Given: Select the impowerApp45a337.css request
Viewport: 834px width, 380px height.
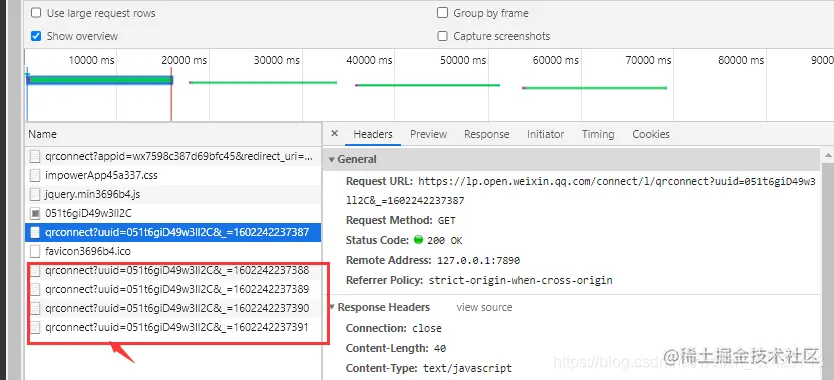Looking at the screenshot, I should point(173,175).
